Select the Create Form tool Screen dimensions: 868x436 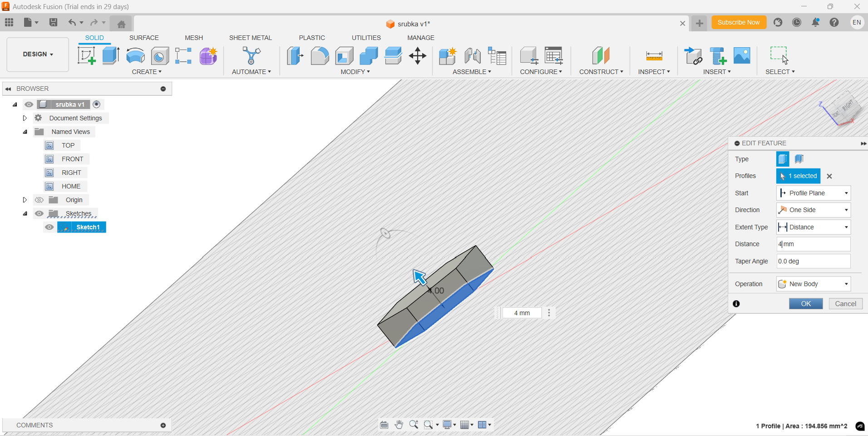208,56
